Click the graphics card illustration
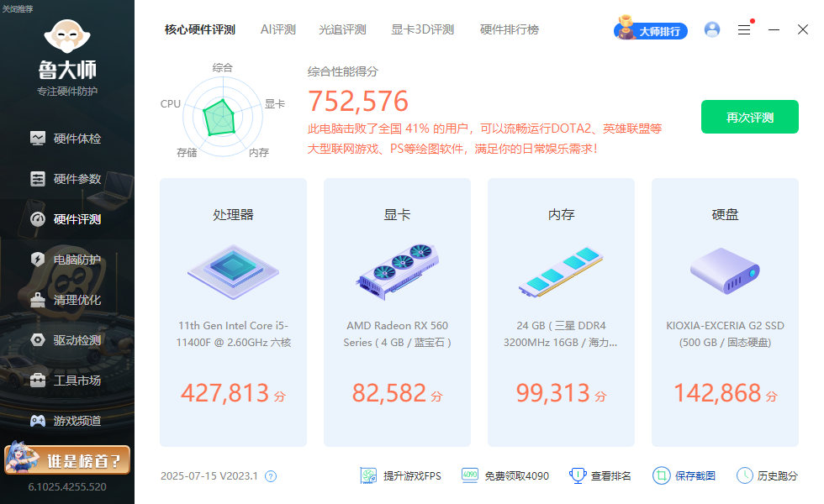Viewport: 824px width, 504px height. (397, 272)
